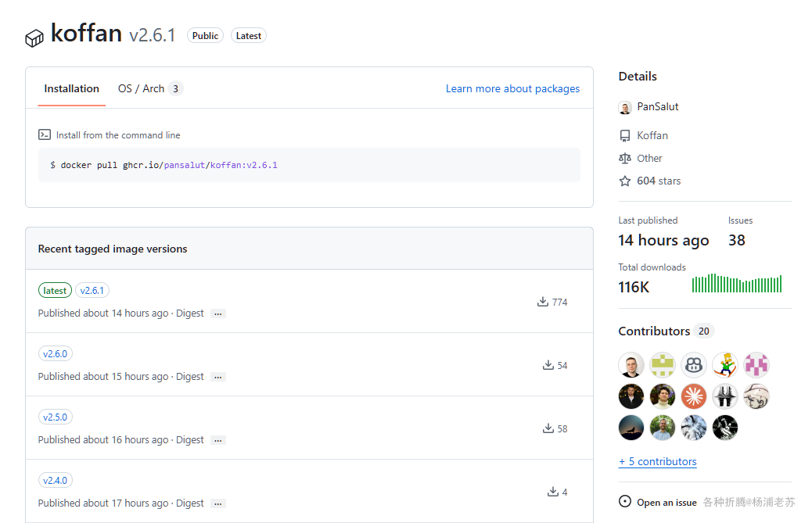Open the v2.6.0 version tag

coord(56,354)
